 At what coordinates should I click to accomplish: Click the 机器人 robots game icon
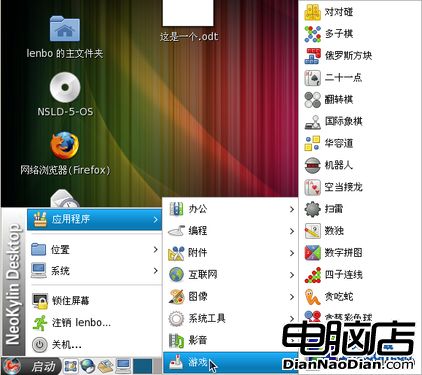[x=313, y=165]
